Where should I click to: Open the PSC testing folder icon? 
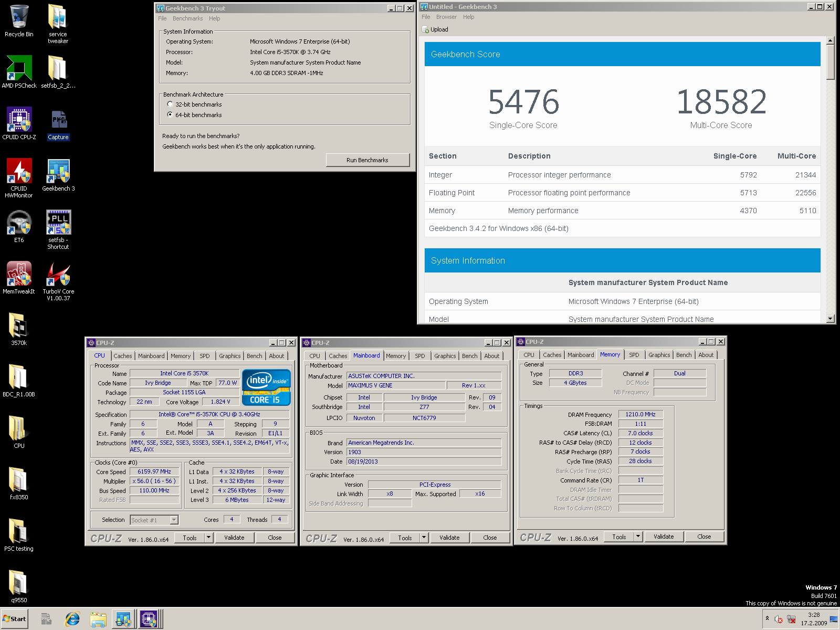pyautogui.click(x=19, y=535)
